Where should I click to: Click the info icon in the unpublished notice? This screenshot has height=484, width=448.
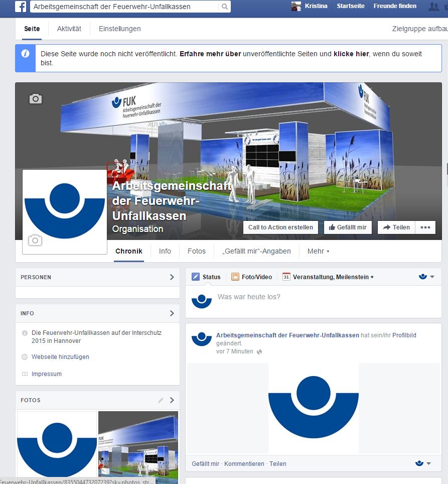click(25, 54)
